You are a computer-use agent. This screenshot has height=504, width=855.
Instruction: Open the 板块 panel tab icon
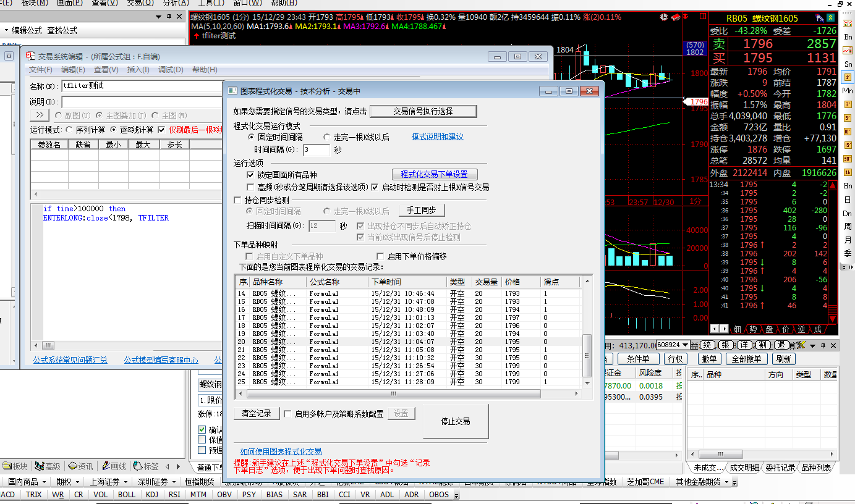pos(15,466)
